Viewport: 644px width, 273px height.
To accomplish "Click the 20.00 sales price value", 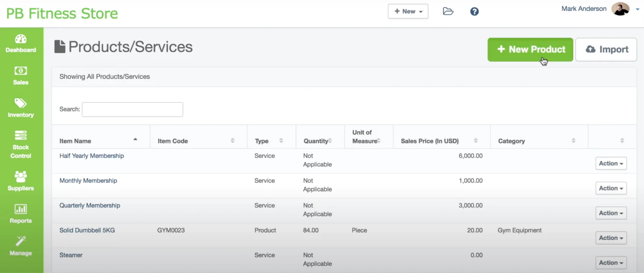I will coord(475,230).
